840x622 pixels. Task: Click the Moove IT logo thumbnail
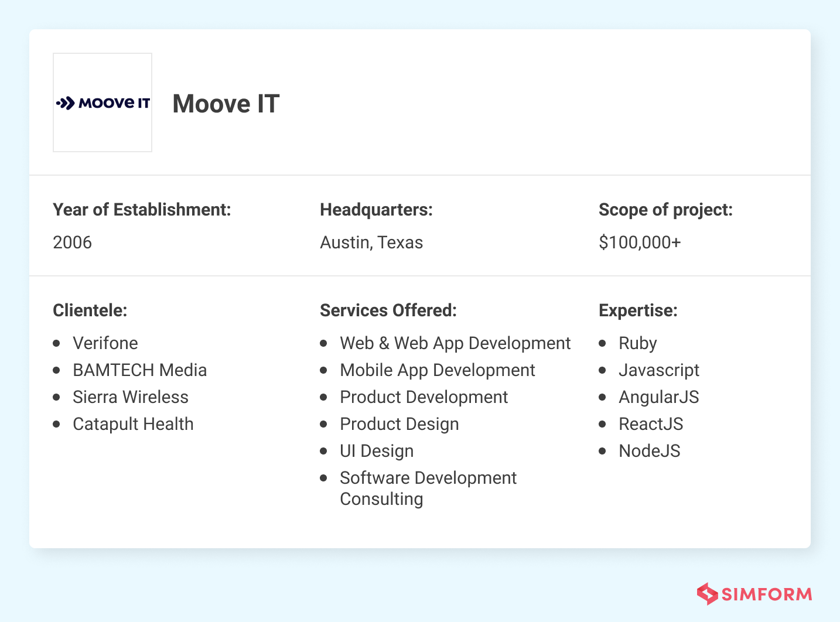pyautogui.click(x=103, y=102)
